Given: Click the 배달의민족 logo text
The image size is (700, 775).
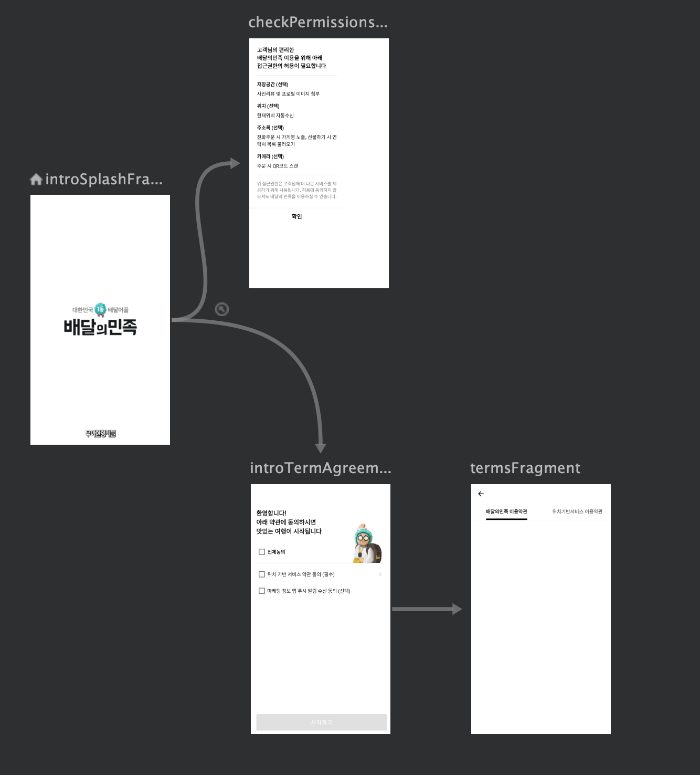Looking at the screenshot, I should click(100, 327).
